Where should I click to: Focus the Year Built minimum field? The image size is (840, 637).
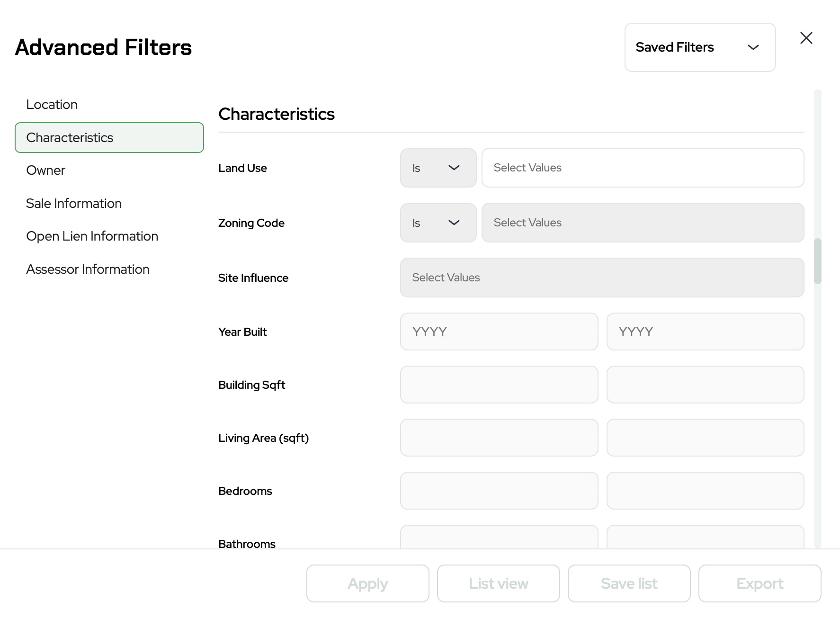tap(499, 332)
